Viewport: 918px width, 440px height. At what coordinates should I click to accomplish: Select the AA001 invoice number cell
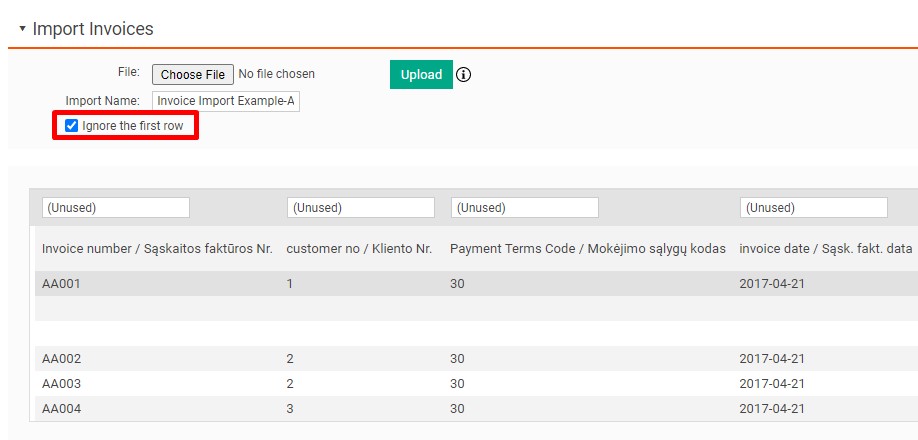point(61,284)
